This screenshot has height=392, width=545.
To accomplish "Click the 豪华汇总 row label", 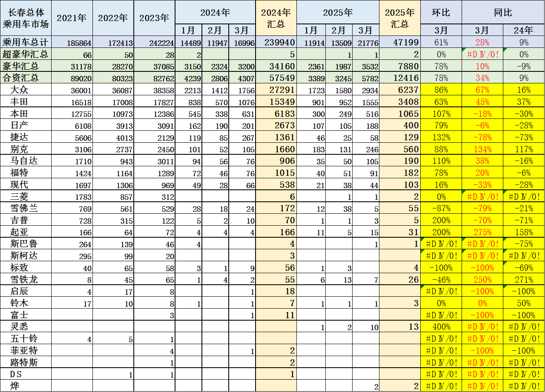I will click(26, 66).
